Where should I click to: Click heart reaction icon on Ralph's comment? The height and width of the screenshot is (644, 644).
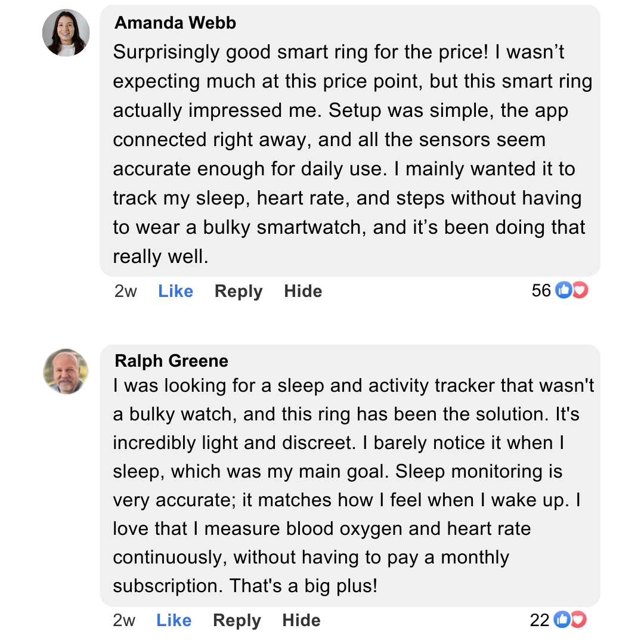point(578,620)
